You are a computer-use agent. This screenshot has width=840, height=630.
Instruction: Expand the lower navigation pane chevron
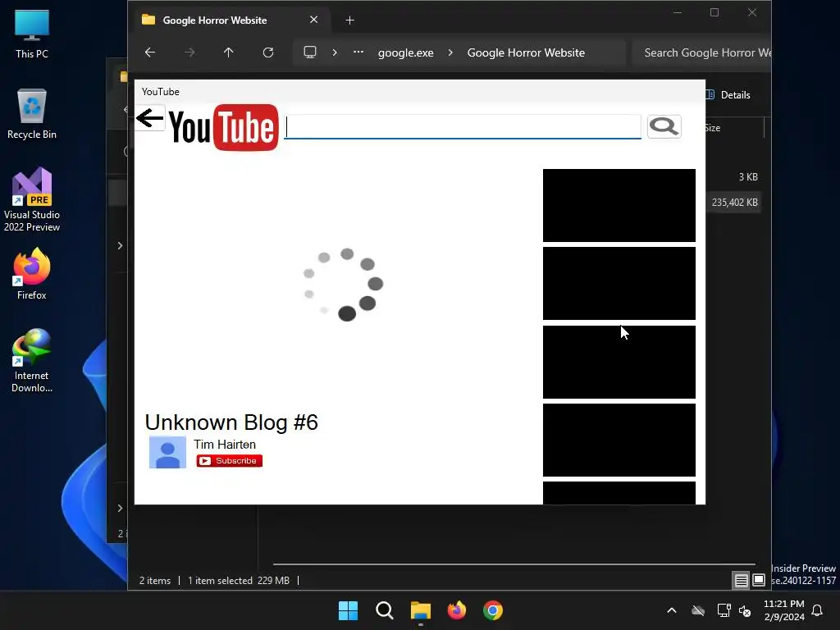click(x=120, y=508)
